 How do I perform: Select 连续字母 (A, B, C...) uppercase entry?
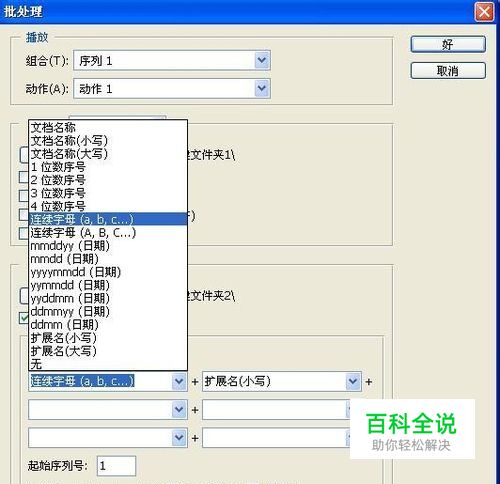point(108,232)
